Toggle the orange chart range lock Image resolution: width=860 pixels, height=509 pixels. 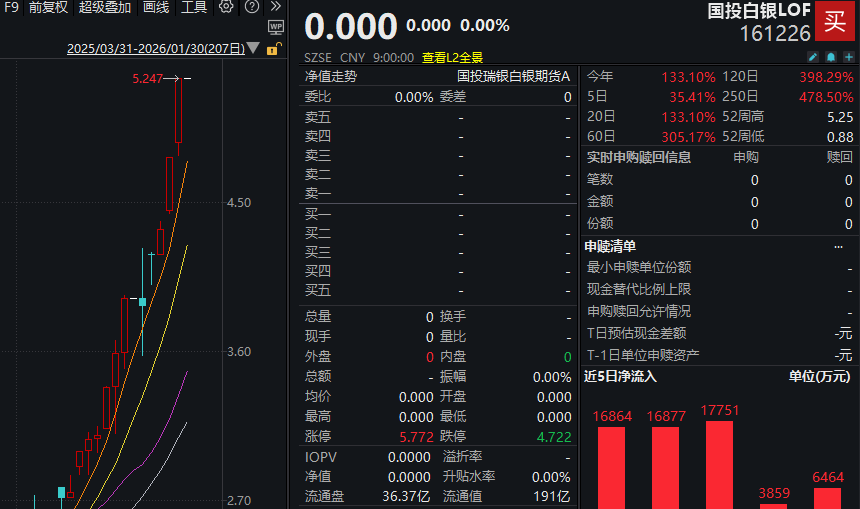273,48
